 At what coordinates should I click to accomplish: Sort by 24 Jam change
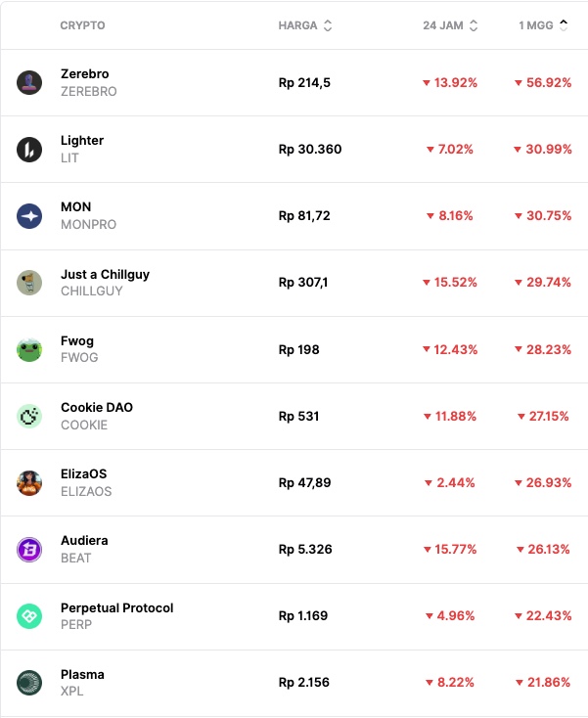pyautogui.click(x=450, y=25)
